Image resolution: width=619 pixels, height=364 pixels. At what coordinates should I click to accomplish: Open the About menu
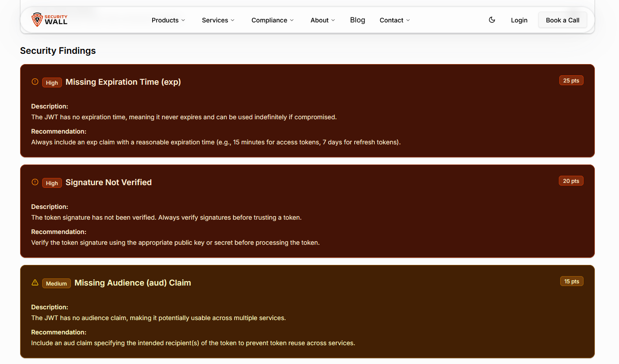click(323, 20)
